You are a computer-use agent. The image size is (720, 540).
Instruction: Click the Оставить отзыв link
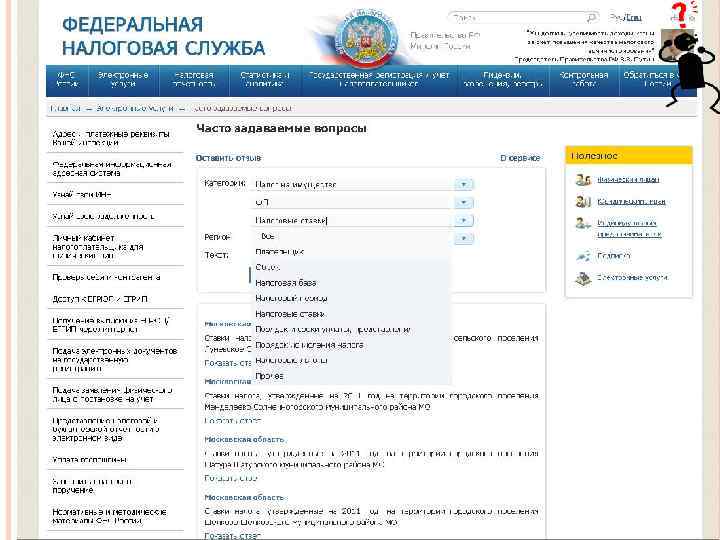pyautogui.click(x=228, y=158)
